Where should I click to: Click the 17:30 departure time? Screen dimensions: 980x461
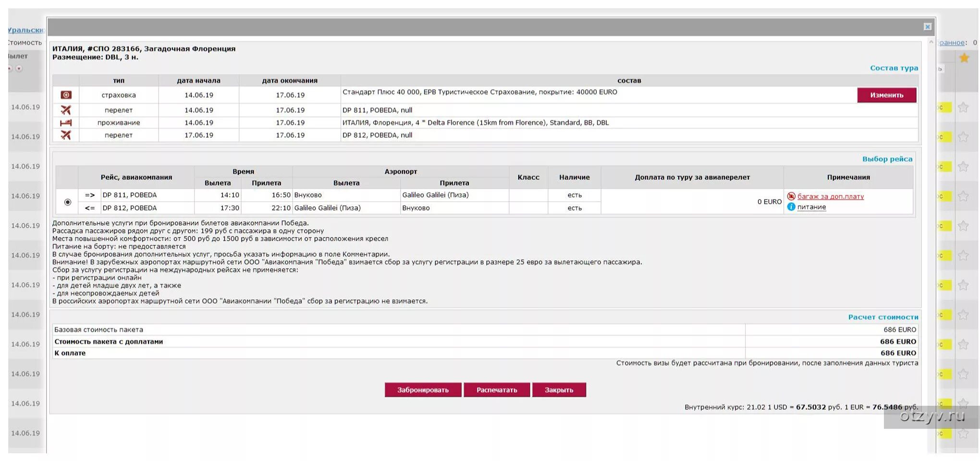click(230, 208)
